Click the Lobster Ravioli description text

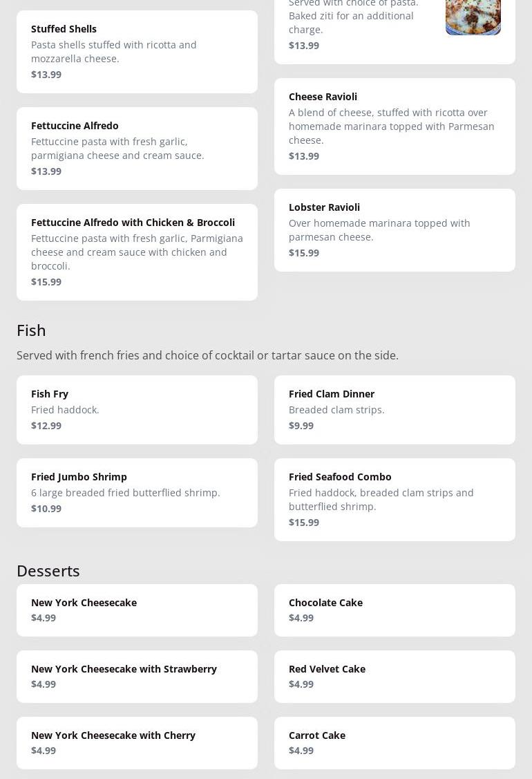(379, 230)
